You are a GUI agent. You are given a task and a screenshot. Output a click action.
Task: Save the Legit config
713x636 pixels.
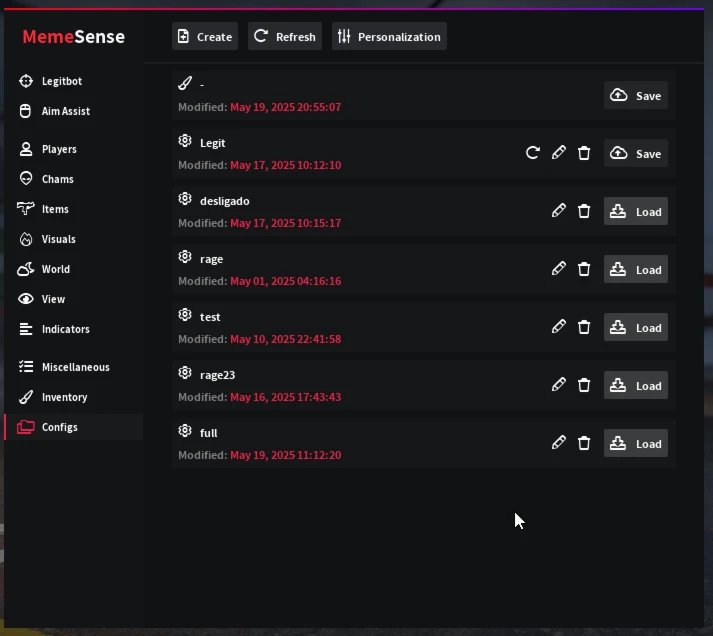636,154
